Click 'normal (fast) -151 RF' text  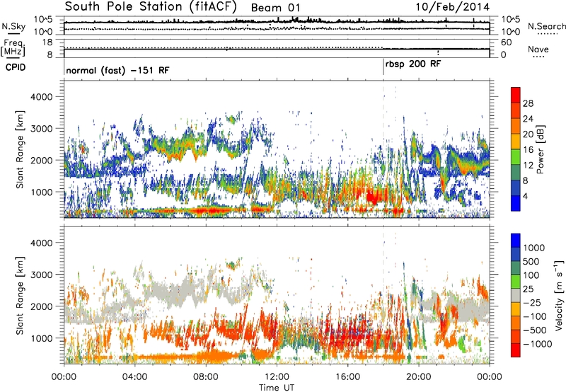[117, 70]
